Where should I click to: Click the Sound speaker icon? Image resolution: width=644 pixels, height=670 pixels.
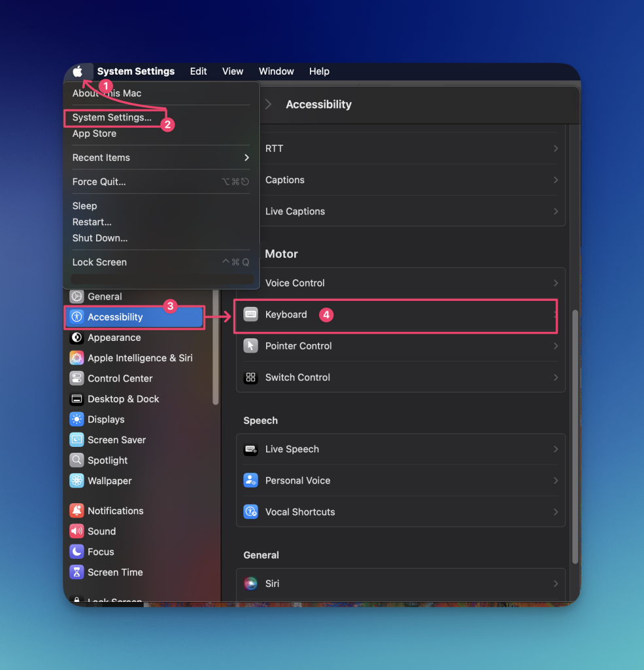[77, 531]
